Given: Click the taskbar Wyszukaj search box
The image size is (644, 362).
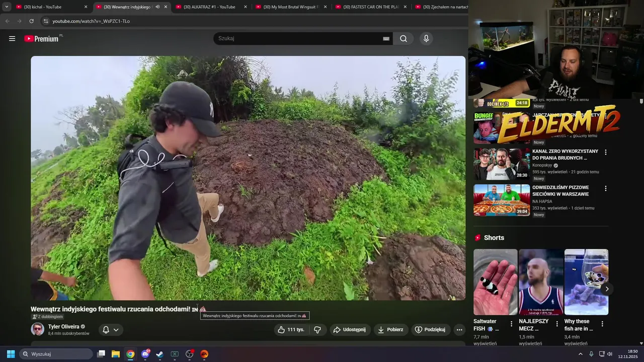Looking at the screenshot, I should 56,354.
